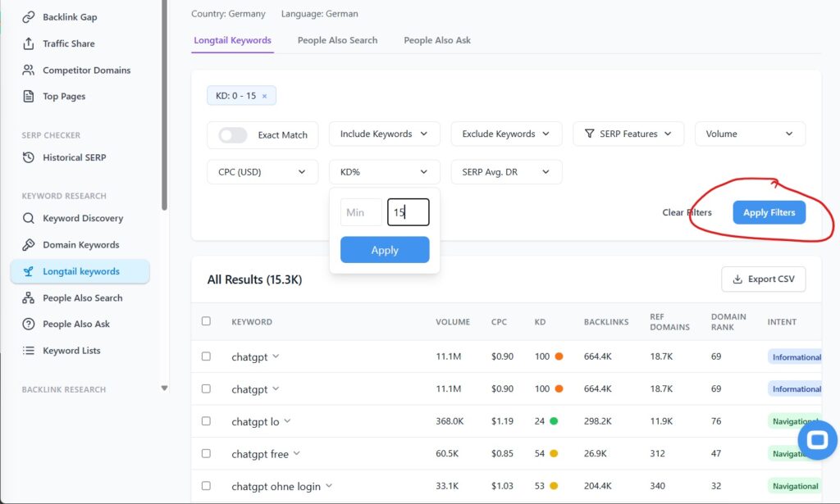Toggle the Exact Match switch
This screenshot has height=504, width=840.
[x=233, y=135]
